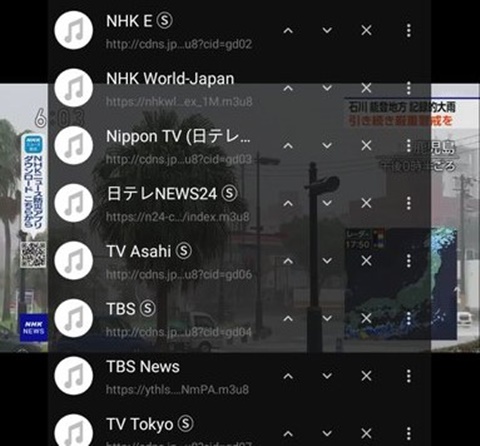Remove Nippon TV from playlist
480x446 pixels.
pos(366,146)
